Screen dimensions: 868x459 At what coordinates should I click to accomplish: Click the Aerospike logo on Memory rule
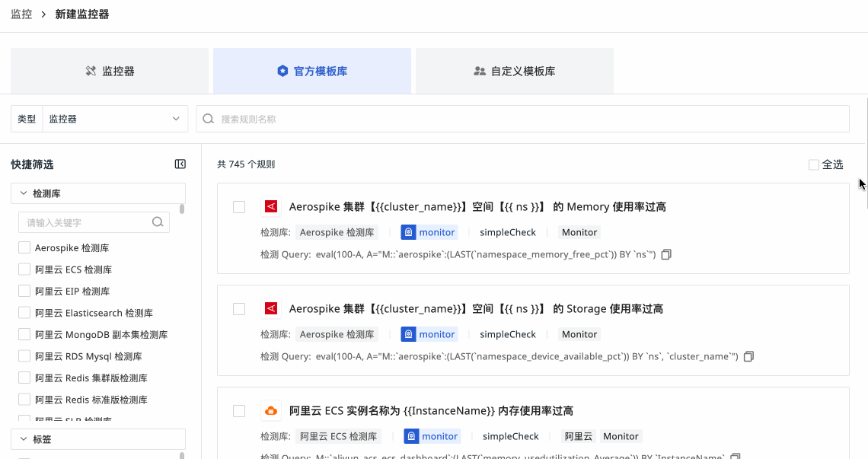click(x=270, y=207)
